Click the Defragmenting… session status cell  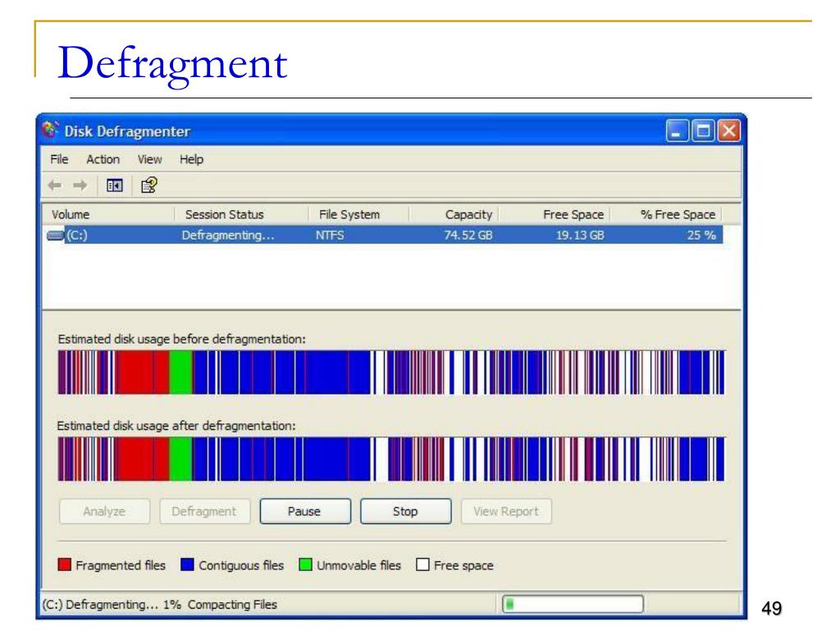click(228, 235)
